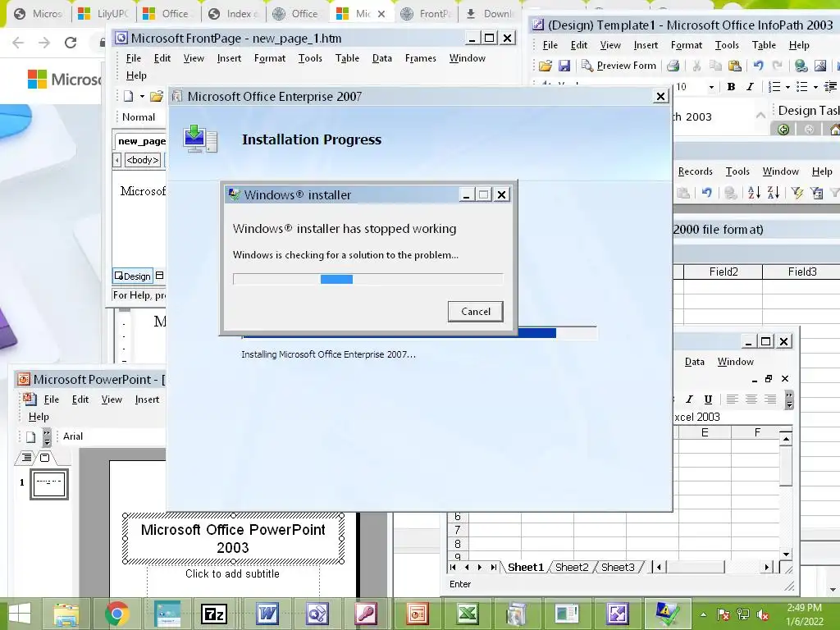This screenshot has height=630, width=840.
Task: Toggle align right in Excel toolbar
Action: (x=770, y=399)
